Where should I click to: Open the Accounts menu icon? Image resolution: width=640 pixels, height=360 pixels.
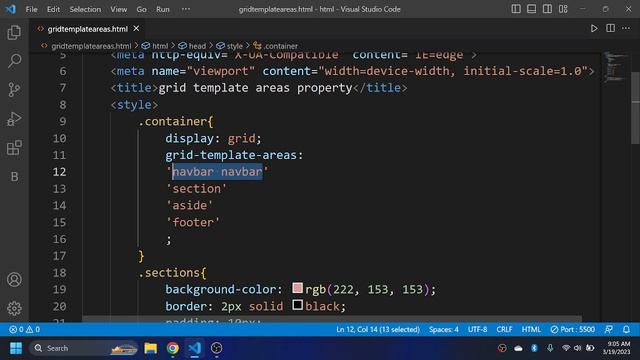point(14,280)
